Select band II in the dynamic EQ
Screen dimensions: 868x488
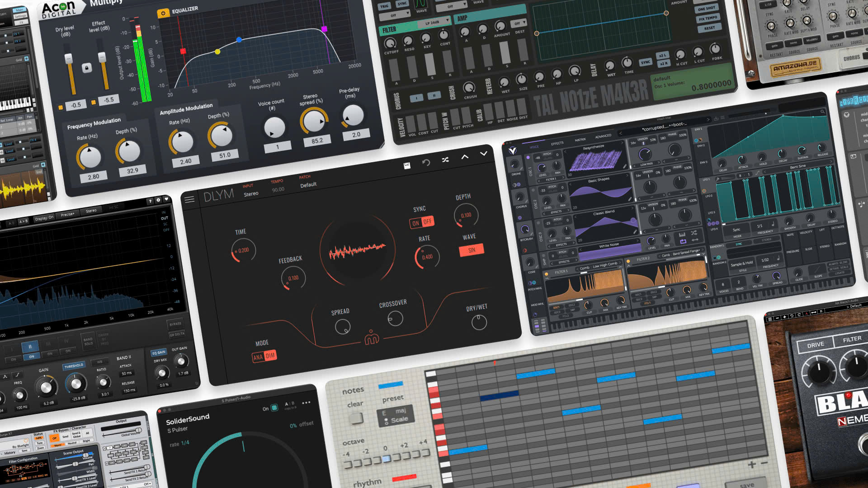pos(30,347)
